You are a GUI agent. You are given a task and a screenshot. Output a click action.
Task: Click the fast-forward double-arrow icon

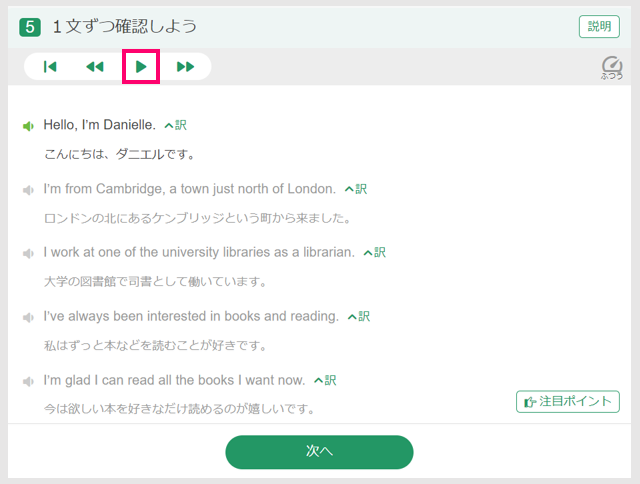[x=186, y=67]
